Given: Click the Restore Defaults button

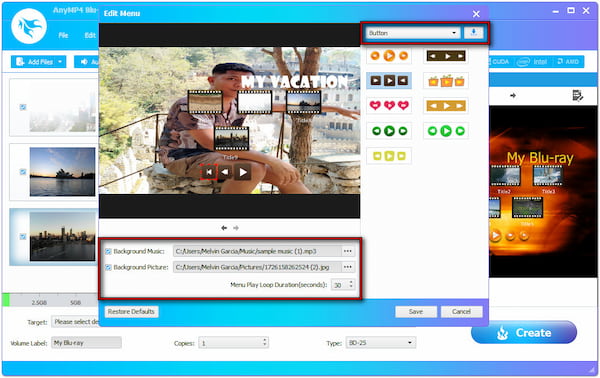Looking at the screenshot, I should [131, 311].
